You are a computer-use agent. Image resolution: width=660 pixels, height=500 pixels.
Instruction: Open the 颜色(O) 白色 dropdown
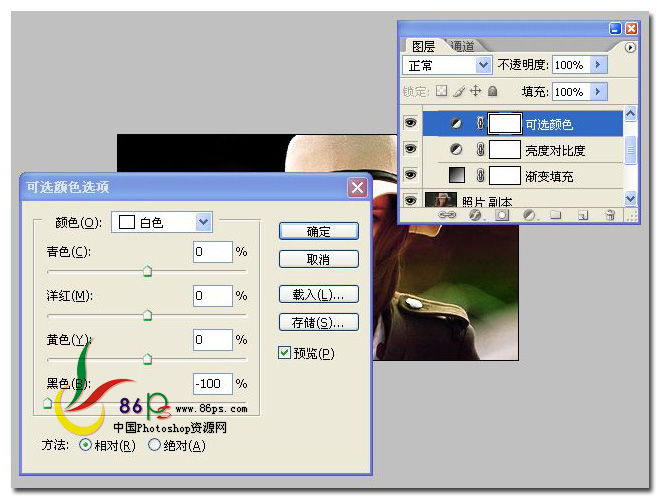tap(162, 222)
